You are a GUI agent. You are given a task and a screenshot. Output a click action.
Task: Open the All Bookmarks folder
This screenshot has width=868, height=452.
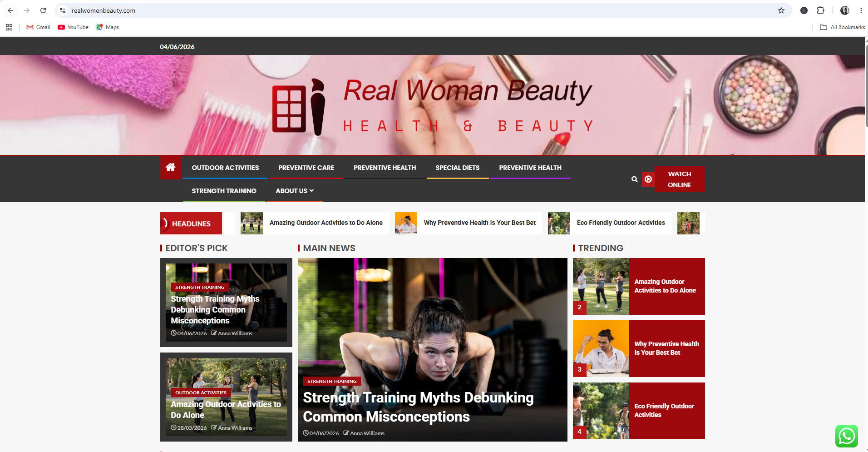coord(842,27)
